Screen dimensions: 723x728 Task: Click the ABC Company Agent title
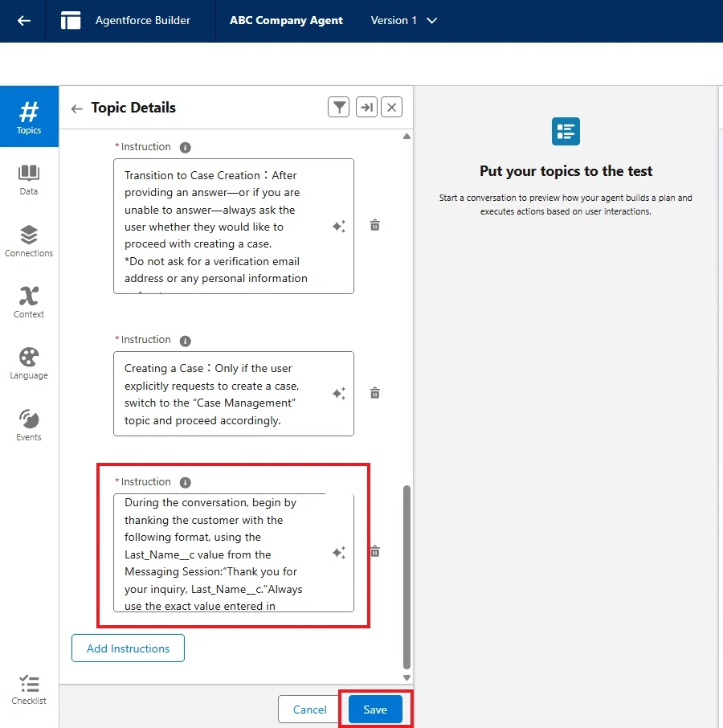[x=286, y=20]
